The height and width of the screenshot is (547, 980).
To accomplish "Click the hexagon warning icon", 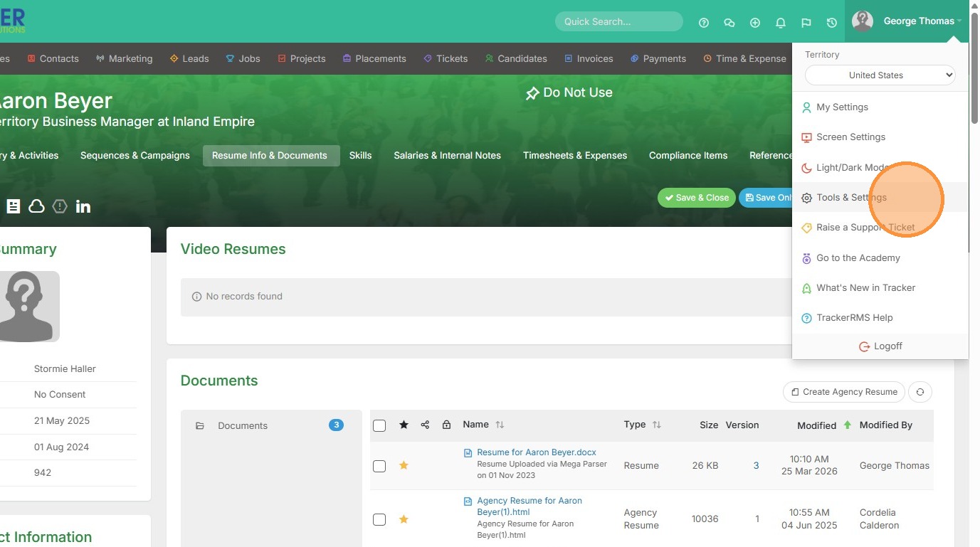I will [60, 206].
